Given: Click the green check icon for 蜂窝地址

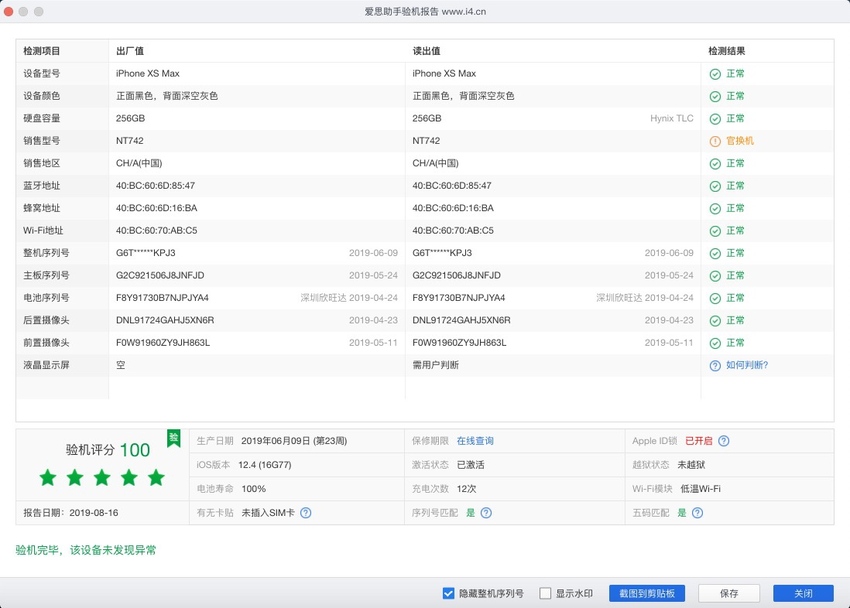Looking at the screenshot, I should point(715,209).
